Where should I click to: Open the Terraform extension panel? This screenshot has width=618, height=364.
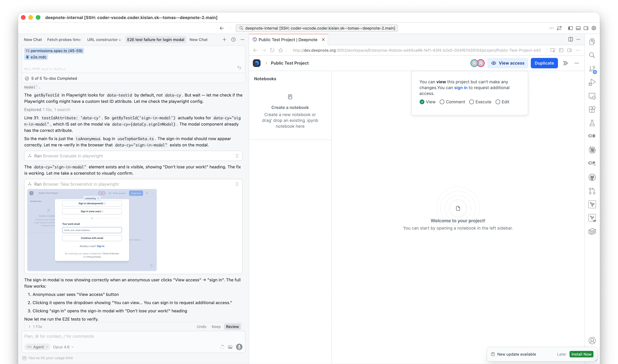(x=592, y=204)
